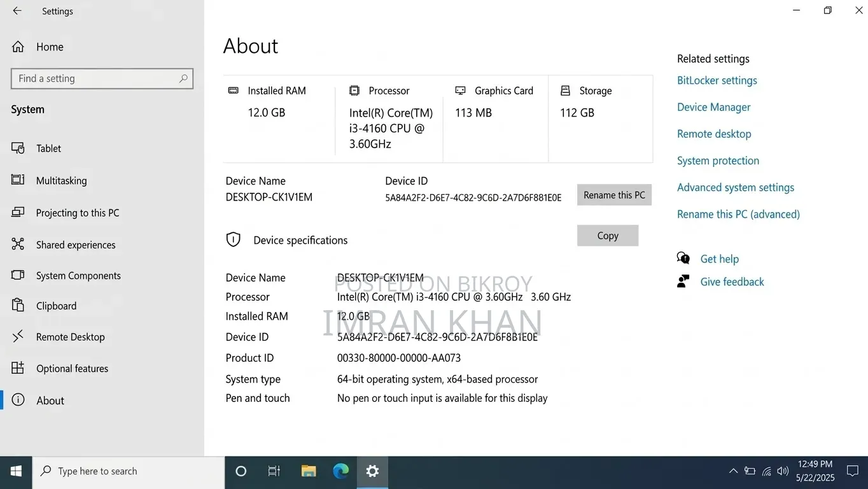Viewport: 868px width, 489px height.
Task: Click the Get help link text
Action: (x=719, y=259)
